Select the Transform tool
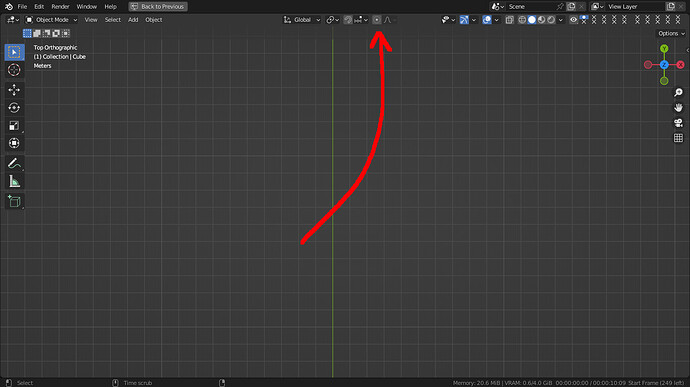Image resolution: width=690 pixels, height=387 pixels. (14, 143)
